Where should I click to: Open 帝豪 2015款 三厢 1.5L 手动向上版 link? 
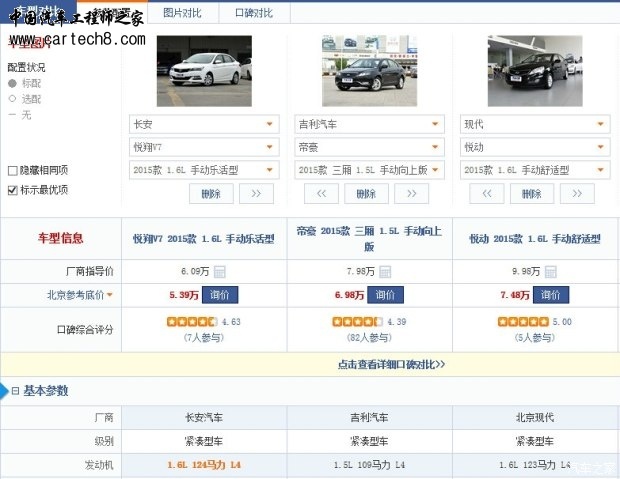coord(369,239)
